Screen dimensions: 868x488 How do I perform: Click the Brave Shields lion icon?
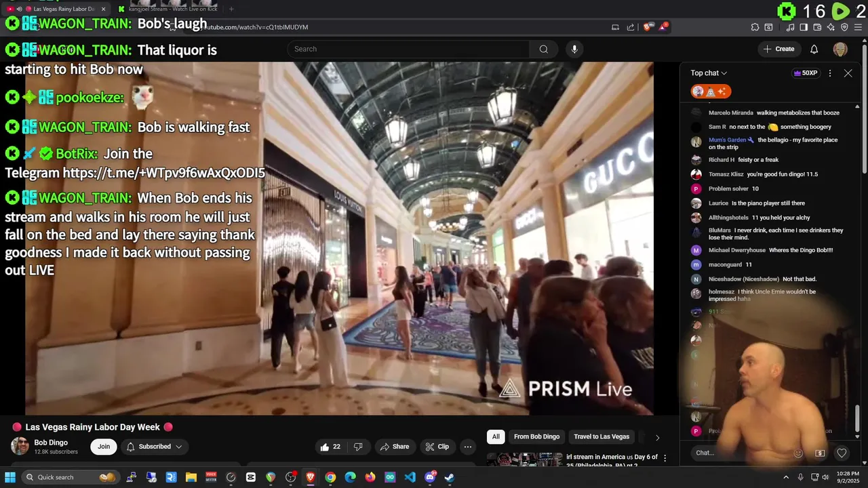648,27
